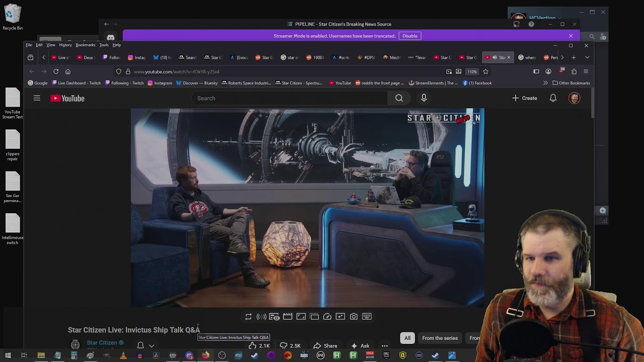Viewport: 644px width, 362px height.
Task: Open the playback speed gauge icon
Action: coord(327,317)
